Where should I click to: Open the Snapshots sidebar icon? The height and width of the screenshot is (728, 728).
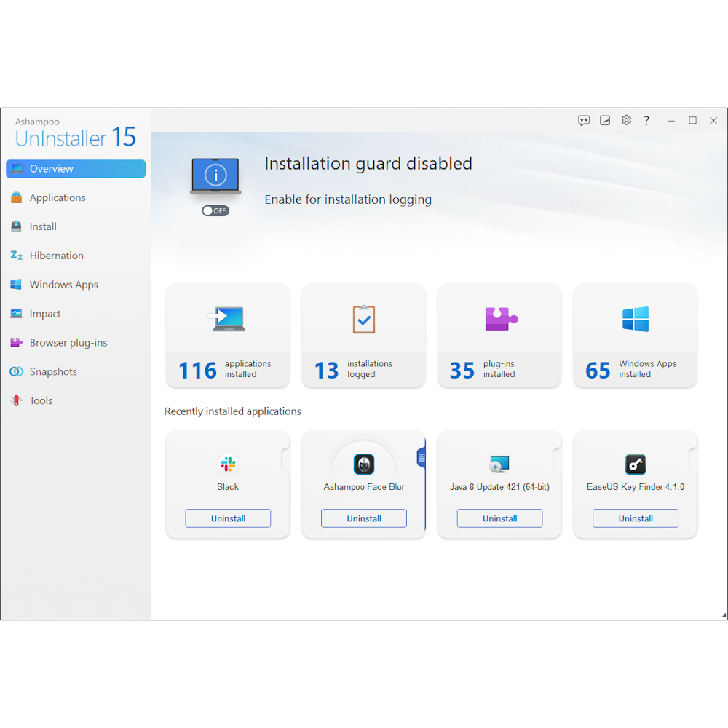pos(16,371)
